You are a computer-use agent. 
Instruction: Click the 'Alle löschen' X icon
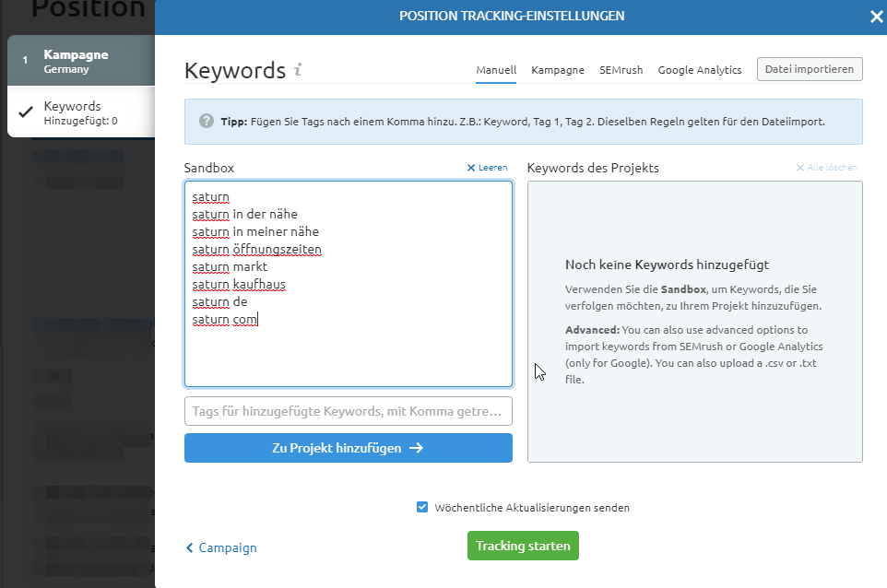pos(800,168)
